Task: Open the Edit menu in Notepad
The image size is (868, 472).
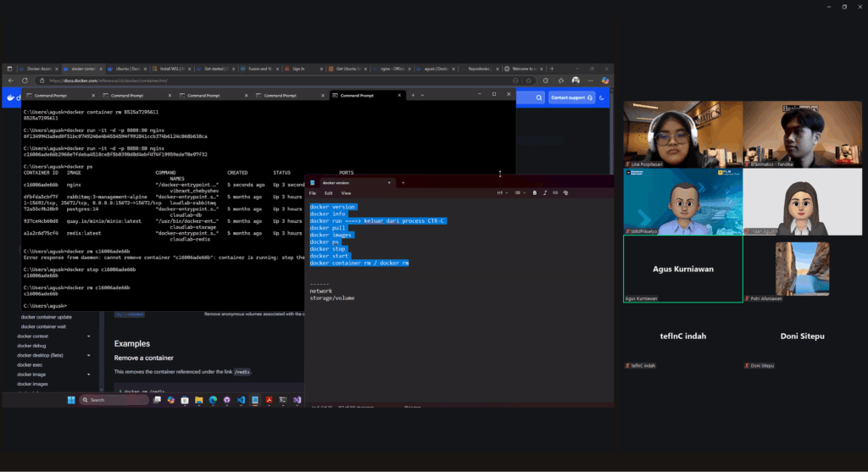Action: tap(328, 193)
